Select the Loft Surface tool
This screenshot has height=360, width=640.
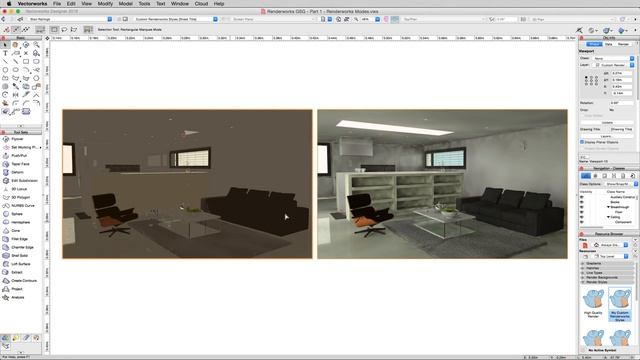21,264
